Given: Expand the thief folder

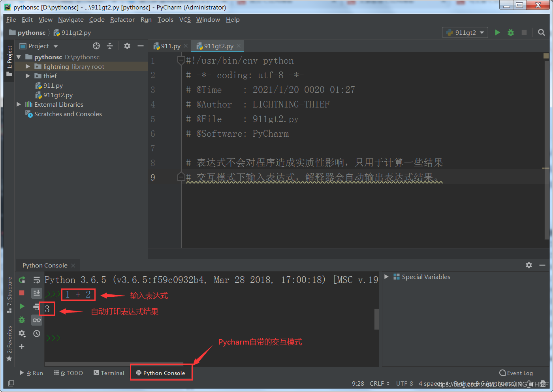Looking at the screenshot, I should point(28,76).
